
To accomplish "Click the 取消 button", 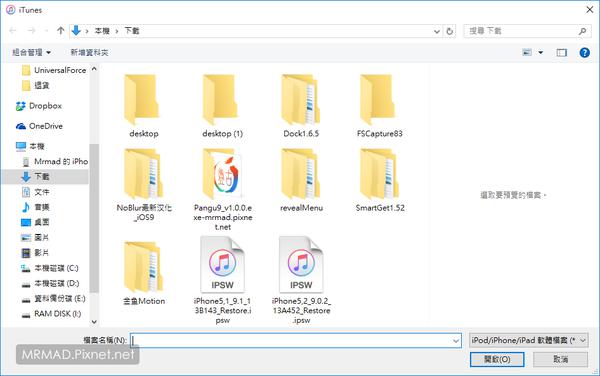I will [561, 359].
